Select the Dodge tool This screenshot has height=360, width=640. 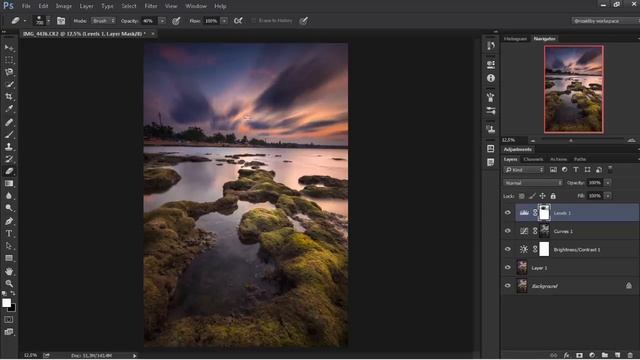click(x=9, y=208)
